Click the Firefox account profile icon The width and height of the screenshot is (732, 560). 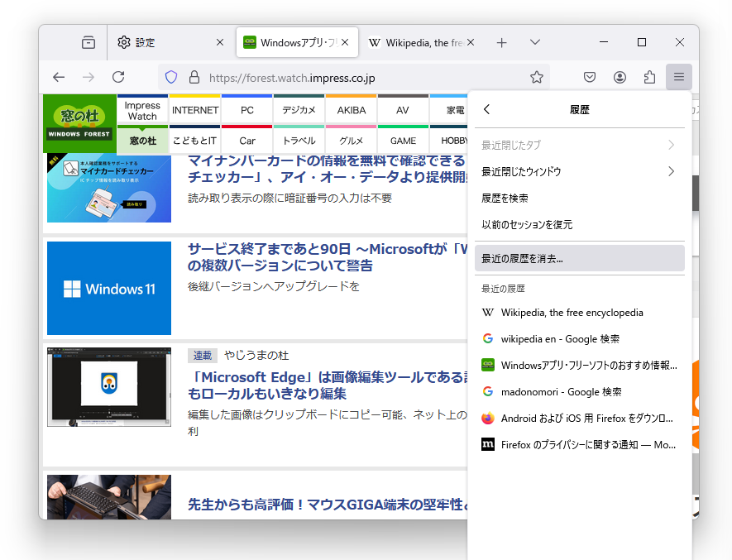620,77
